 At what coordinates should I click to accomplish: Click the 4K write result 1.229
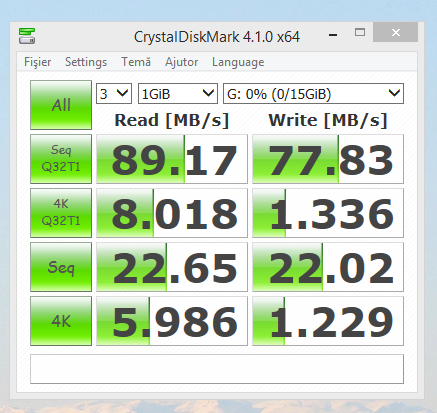coord(328,321)
